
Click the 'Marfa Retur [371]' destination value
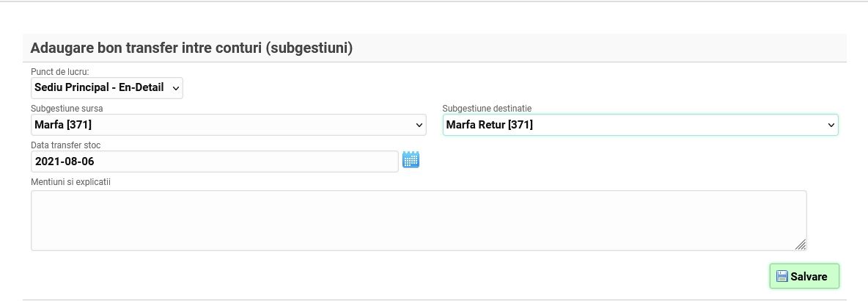pos(490,125)
